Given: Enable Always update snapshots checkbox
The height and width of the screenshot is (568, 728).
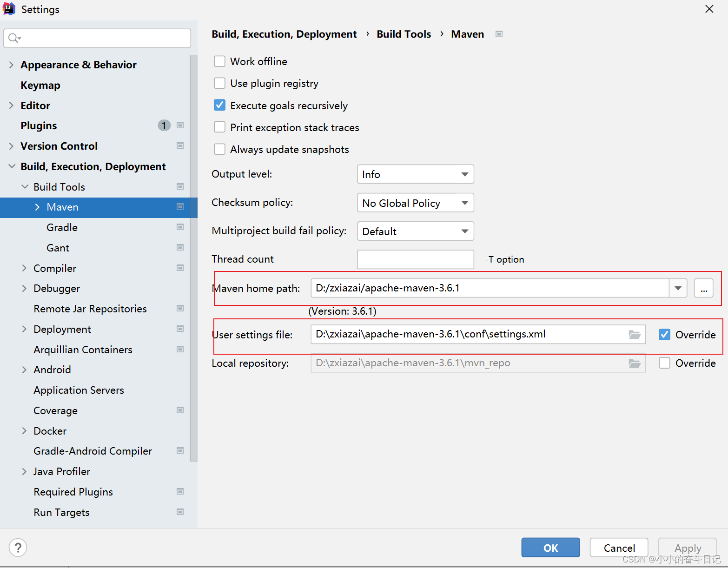Looking at the screenshot, I should (219, 149).
